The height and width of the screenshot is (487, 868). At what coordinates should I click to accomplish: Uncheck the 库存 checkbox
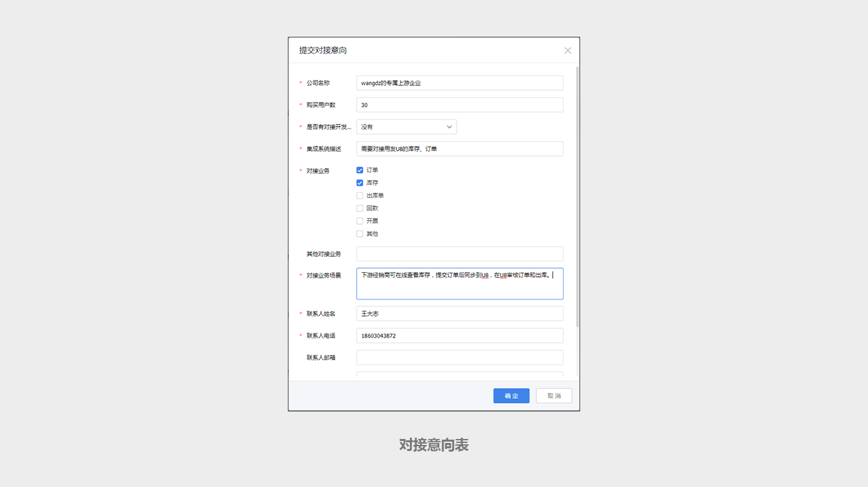360,183
